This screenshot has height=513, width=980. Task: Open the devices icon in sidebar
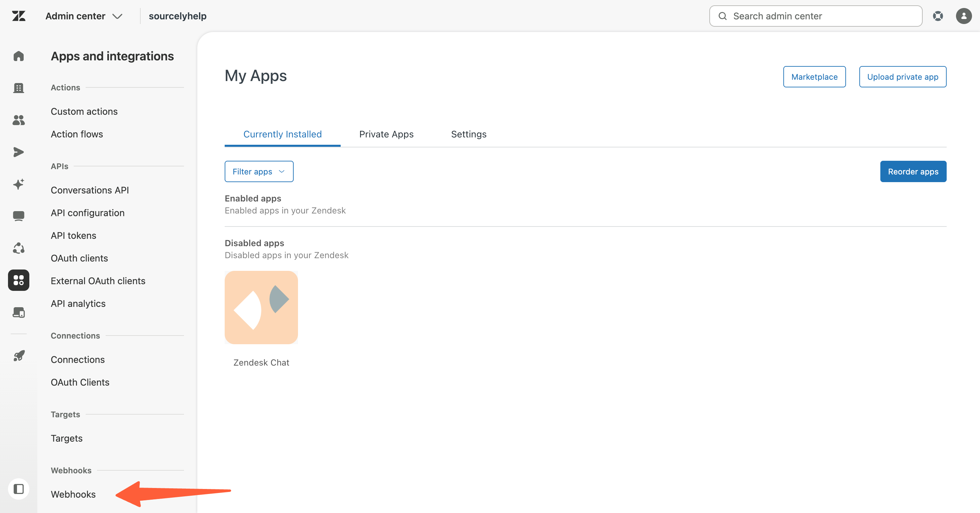18,313
